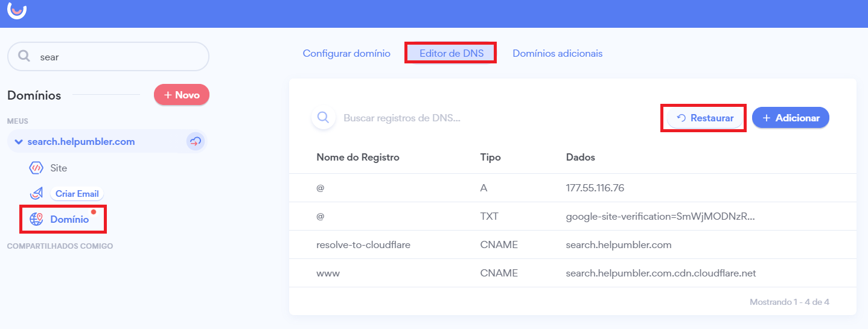Click Adicionar to add a DNS record
The image size is (868, 329).
[791, 118]
